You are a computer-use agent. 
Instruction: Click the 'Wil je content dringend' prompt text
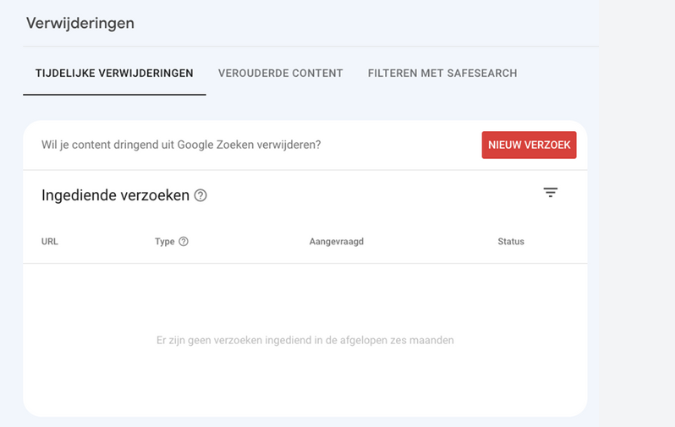tap(181, 145)
